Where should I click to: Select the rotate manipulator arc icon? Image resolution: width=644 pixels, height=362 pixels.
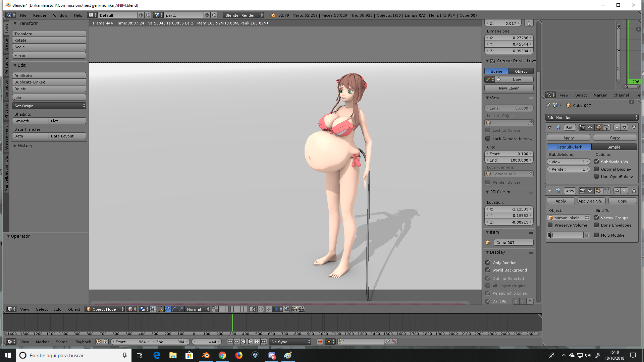[174, 309]
